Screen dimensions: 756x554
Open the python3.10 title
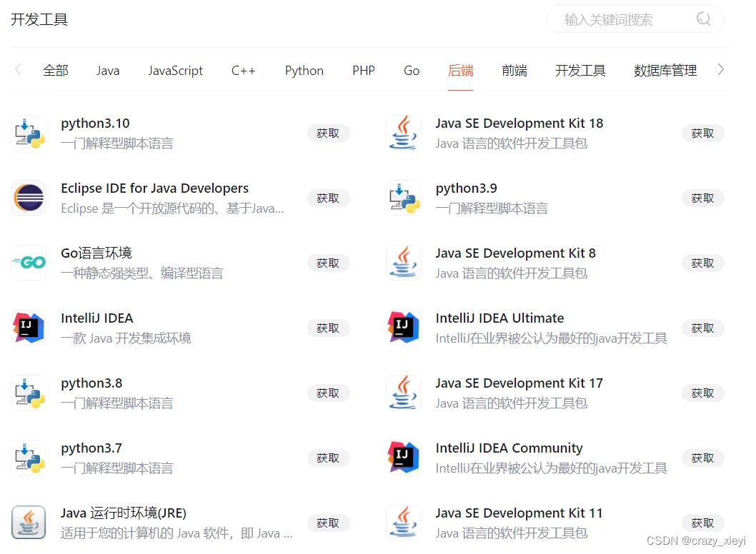[x=96, y=124]
